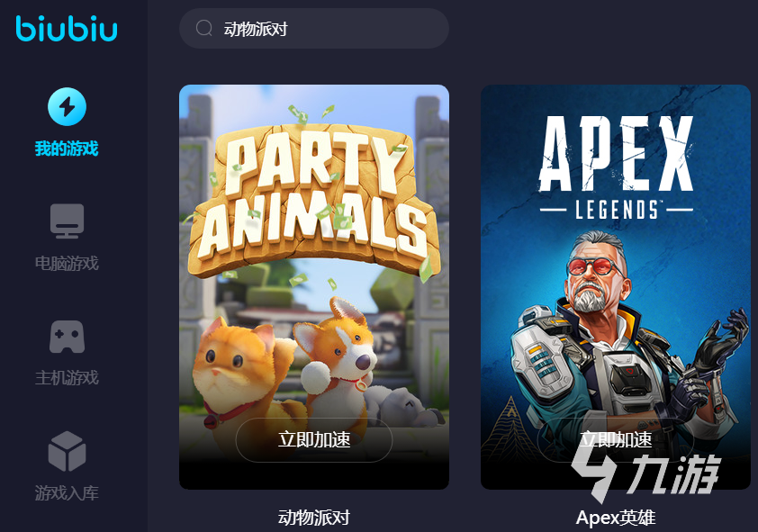
Task: Open the 游戏入库 section
Action: [67, 493]
